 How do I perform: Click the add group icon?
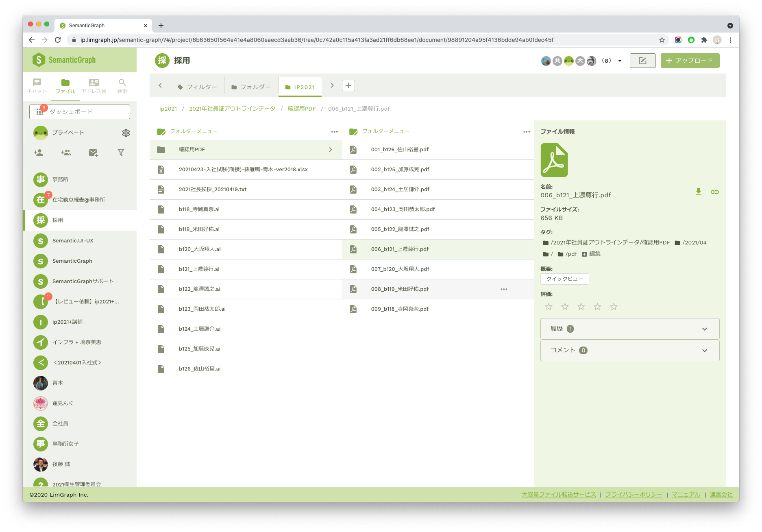(x=66, y=153)
